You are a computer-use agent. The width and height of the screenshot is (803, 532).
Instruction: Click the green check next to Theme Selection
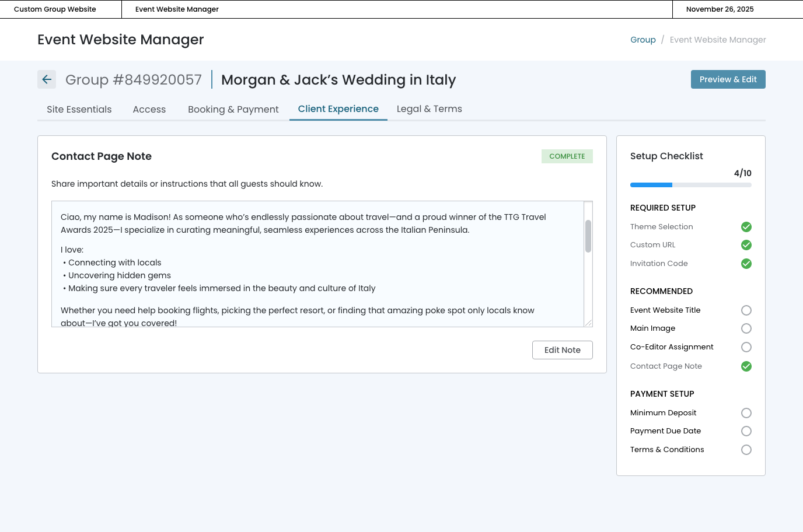[746, 227]
